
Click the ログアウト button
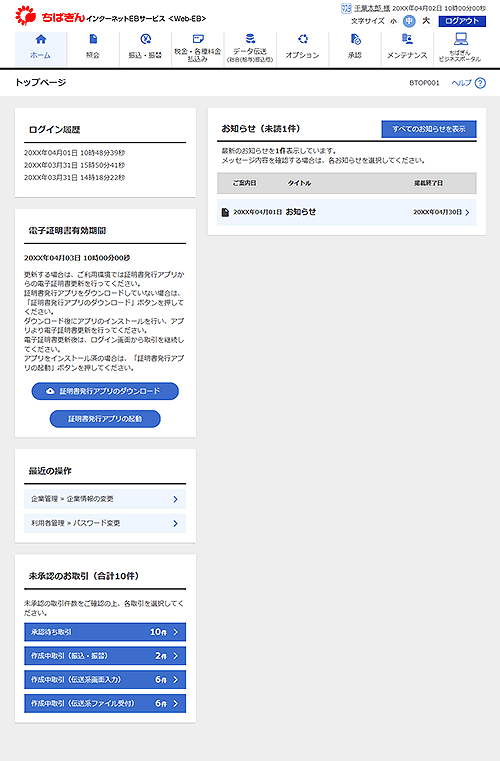click(x=462, y=21)
